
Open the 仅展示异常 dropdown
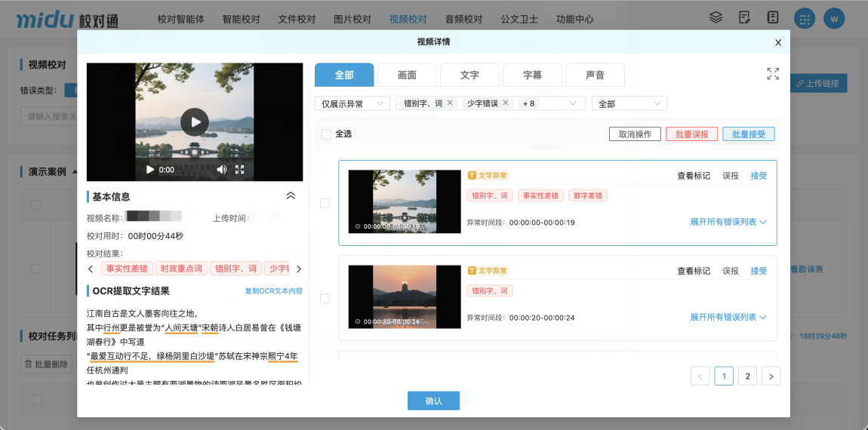(x=352, y=103)
